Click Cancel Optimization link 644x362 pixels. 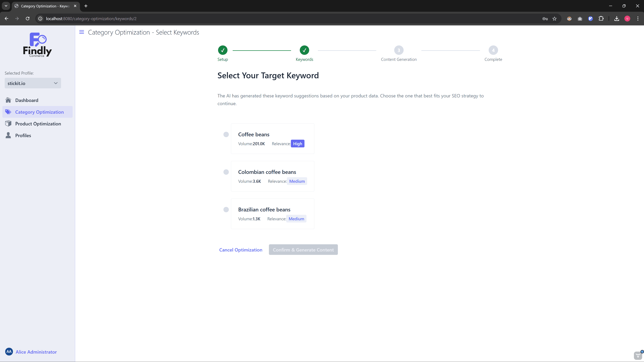[241, 250]
